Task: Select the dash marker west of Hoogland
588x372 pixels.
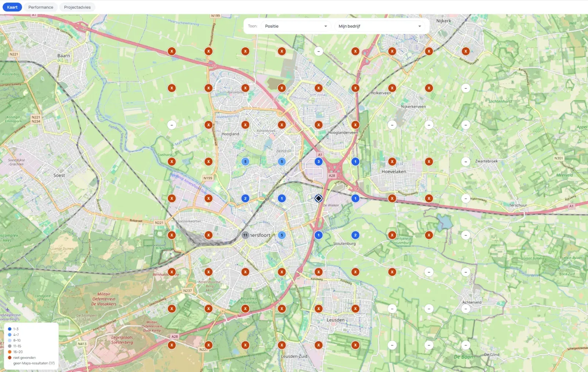Action: pyautogui.click(x=172, y=125)
